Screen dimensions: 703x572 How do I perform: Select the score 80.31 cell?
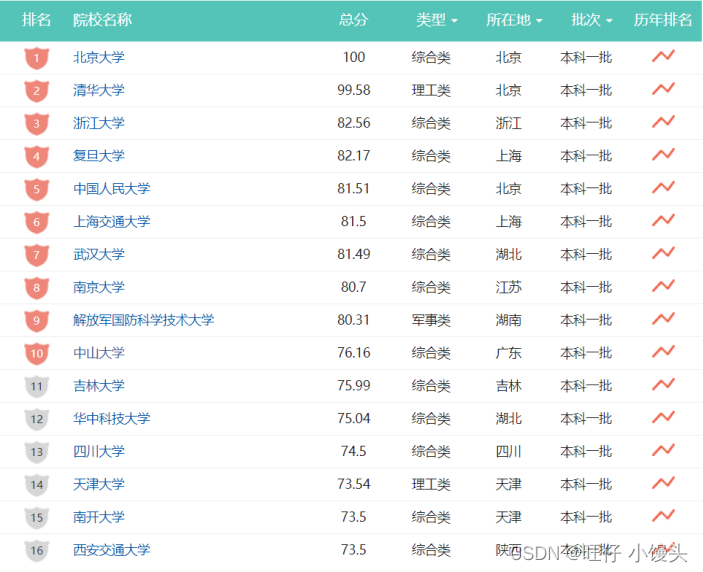point(354,320)
